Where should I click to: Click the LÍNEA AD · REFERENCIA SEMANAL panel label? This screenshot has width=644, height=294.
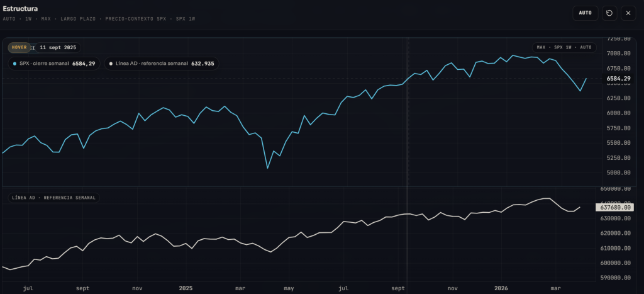[x=53, y=198]
